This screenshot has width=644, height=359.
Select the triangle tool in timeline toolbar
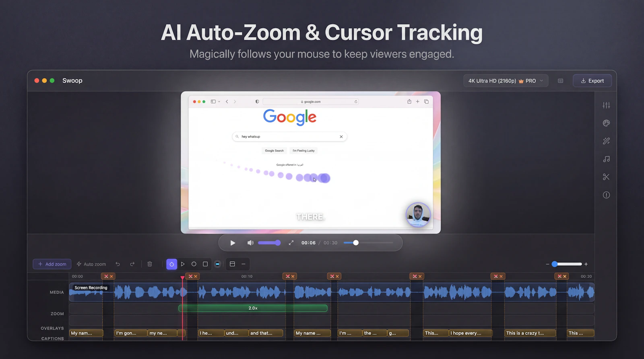[183, 264]
